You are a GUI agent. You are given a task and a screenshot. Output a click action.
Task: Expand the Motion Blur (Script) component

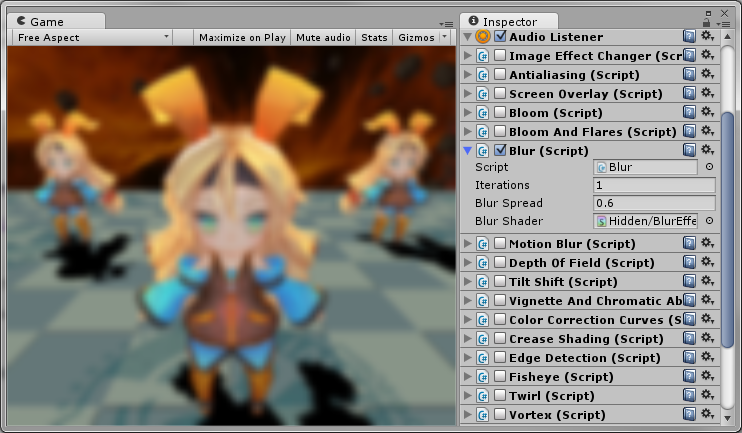point(468,243)
